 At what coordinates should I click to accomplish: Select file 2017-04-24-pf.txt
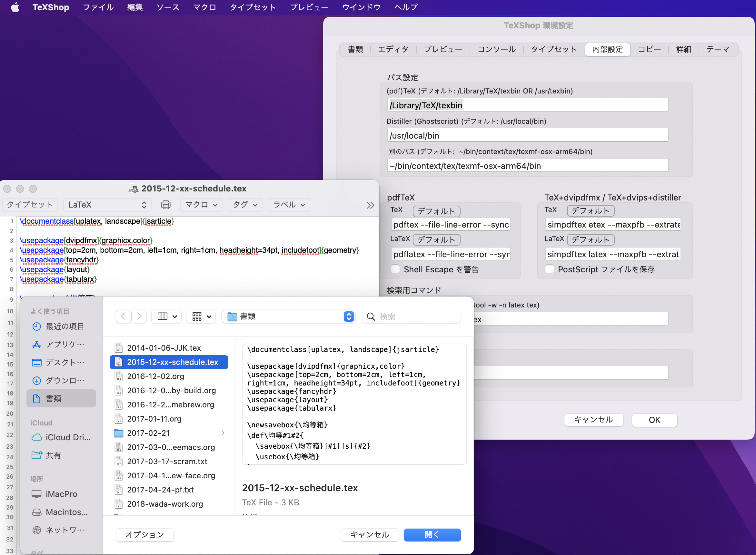169,490
